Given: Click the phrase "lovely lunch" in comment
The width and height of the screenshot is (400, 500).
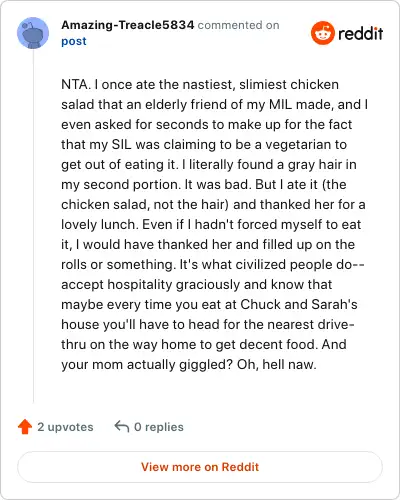Looking at the screenshot, I should tap(99, 224).
